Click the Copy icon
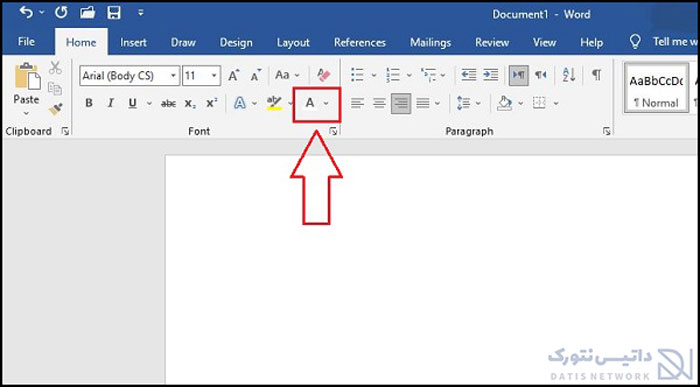Viewport: 700px width, 387px height. coord(55,89)
